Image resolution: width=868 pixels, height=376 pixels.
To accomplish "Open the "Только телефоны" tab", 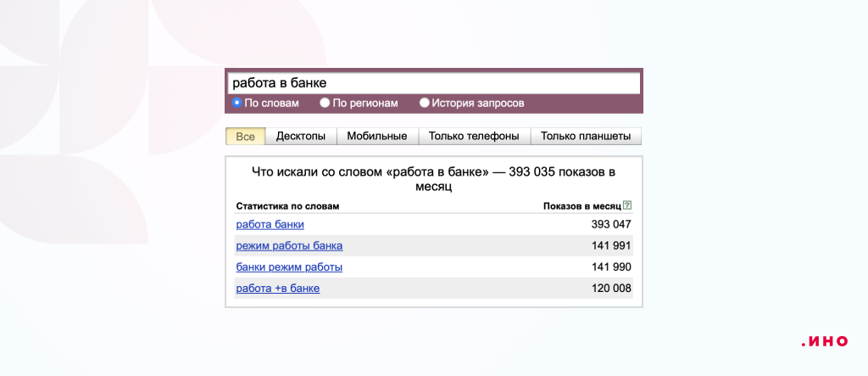I will coord(474,137).
